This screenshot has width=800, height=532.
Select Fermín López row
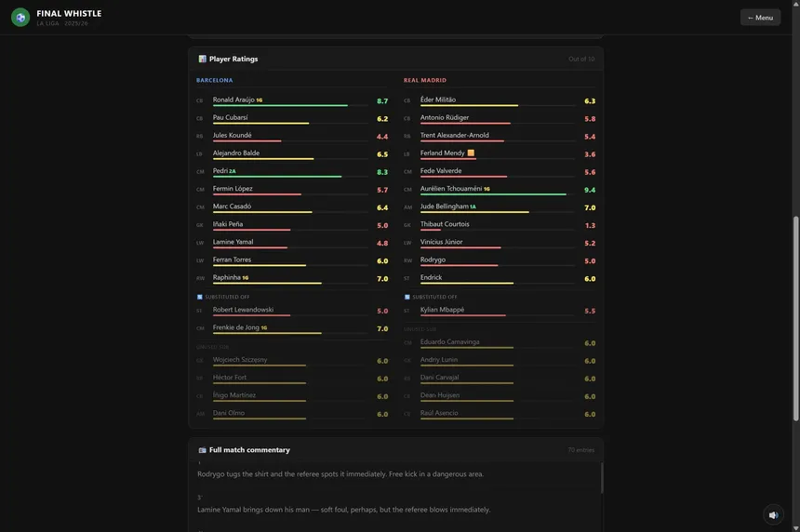292,190
